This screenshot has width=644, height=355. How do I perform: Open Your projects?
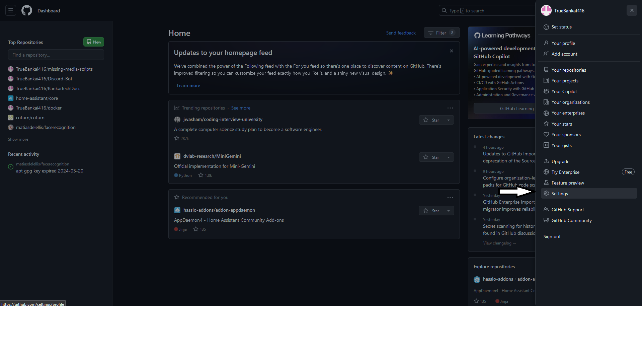pyautogui.click(x=589, y=81)
